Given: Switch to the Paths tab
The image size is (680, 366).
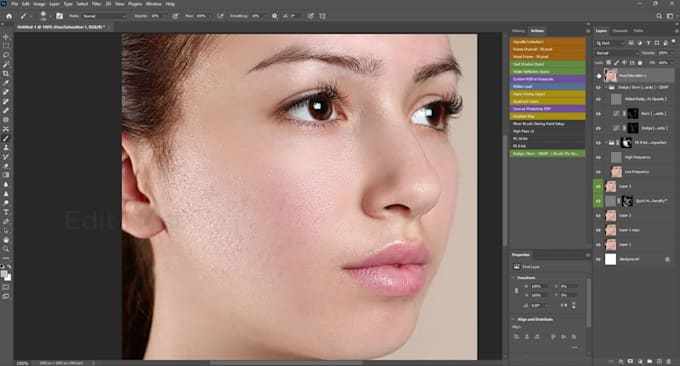Looking at the screenshot, I should pos(638,31).
